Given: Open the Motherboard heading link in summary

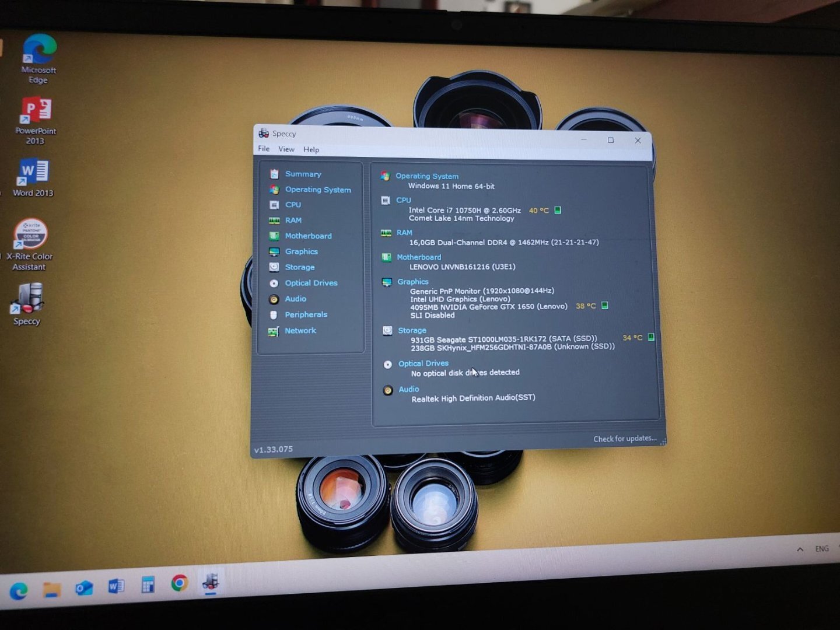Looking at the screenshot, I should 419,257.
